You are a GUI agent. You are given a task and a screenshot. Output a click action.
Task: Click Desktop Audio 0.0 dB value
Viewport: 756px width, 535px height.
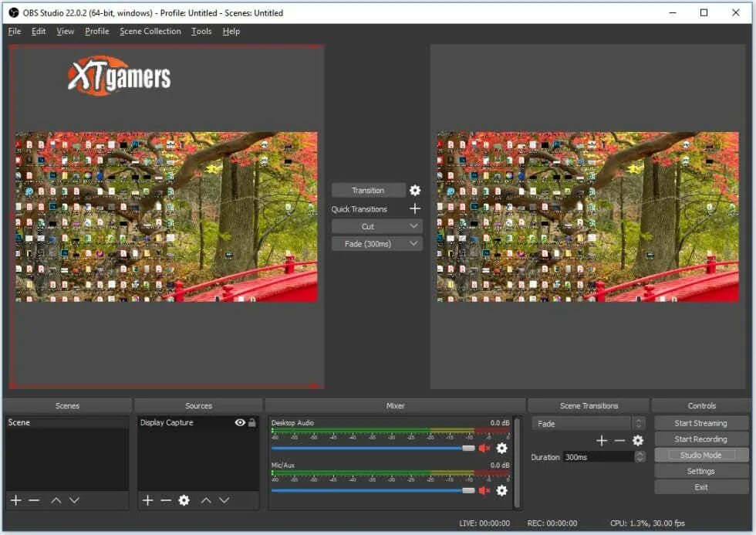[500, 422]
